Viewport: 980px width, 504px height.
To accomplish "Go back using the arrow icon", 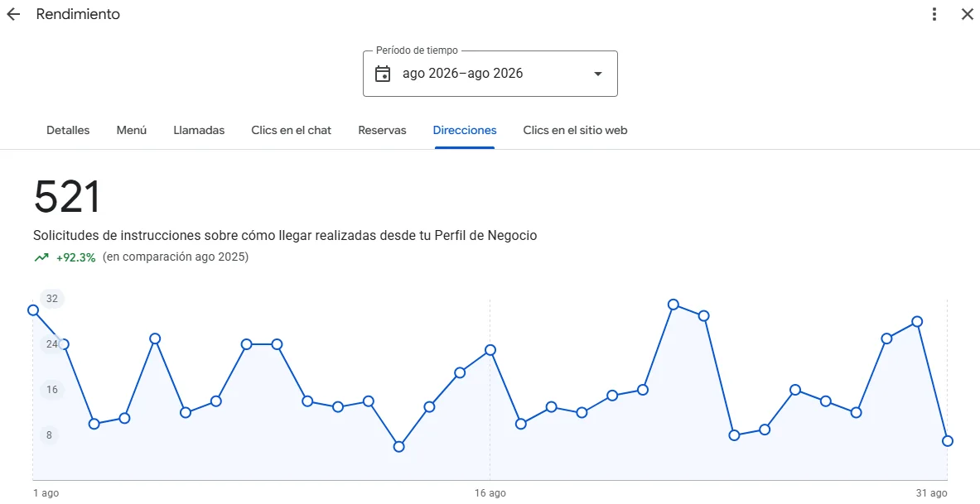I will 13,14.
